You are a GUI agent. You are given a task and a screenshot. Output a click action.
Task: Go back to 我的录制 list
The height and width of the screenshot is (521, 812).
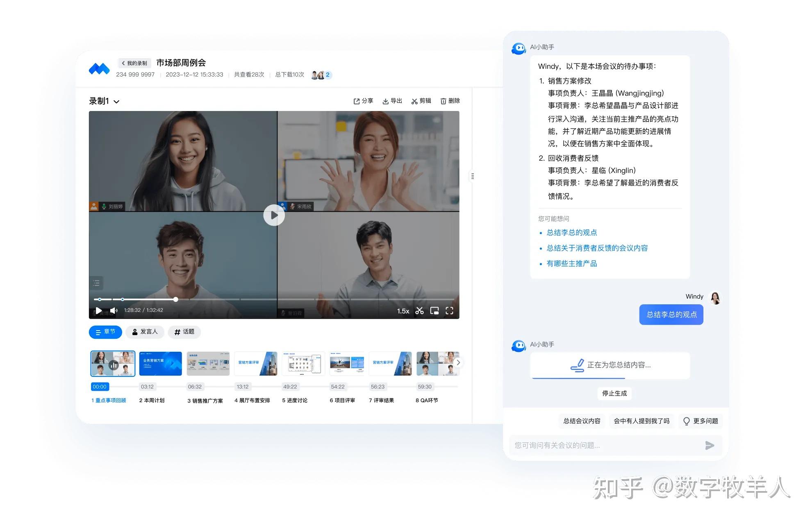(x=134, y=63)
